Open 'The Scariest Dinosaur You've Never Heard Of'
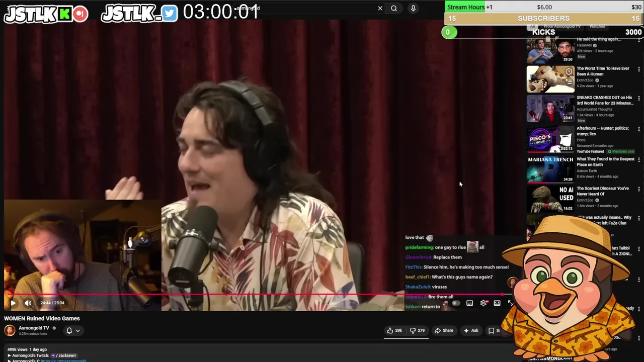Image resolution: width=644 pixels, height=362 pixels. pyautogui.click(x=603, y=191)
